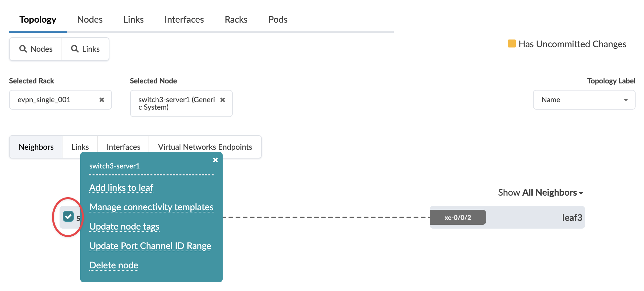Viewport: 644px width, 291px height.
Task: Click the yellow uncommitted changes swatch
Action: point(512,44)
